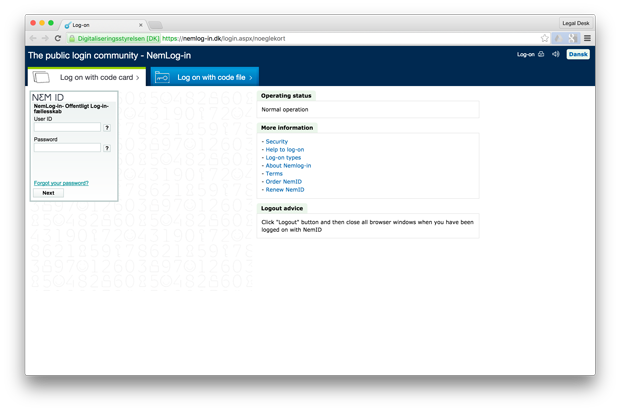Image resolution: width=620 pixels, height=411 pixels.
Task: Open the User ID help question mark
Action: (107, 128)
